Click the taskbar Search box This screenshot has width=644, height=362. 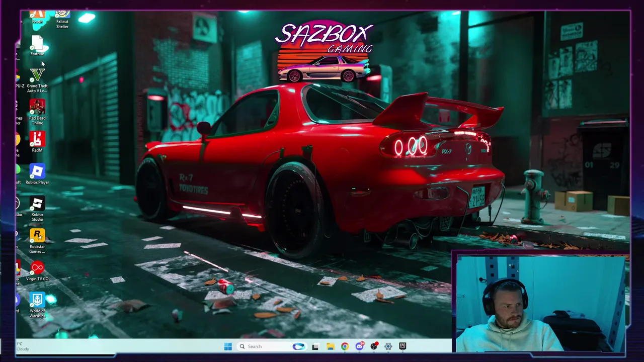click(x=272, y=346)
